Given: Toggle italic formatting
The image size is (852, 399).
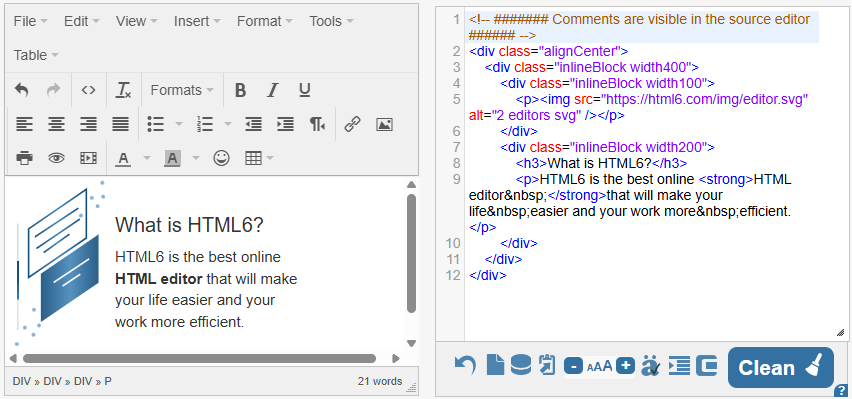Looking at the screenshot, I should coord(272,90).
